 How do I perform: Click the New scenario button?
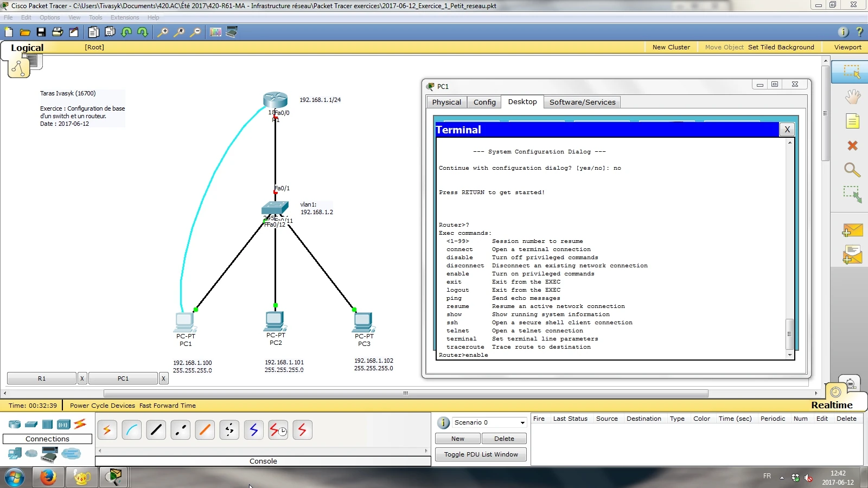pyautogui.click(x=458, y=439)
